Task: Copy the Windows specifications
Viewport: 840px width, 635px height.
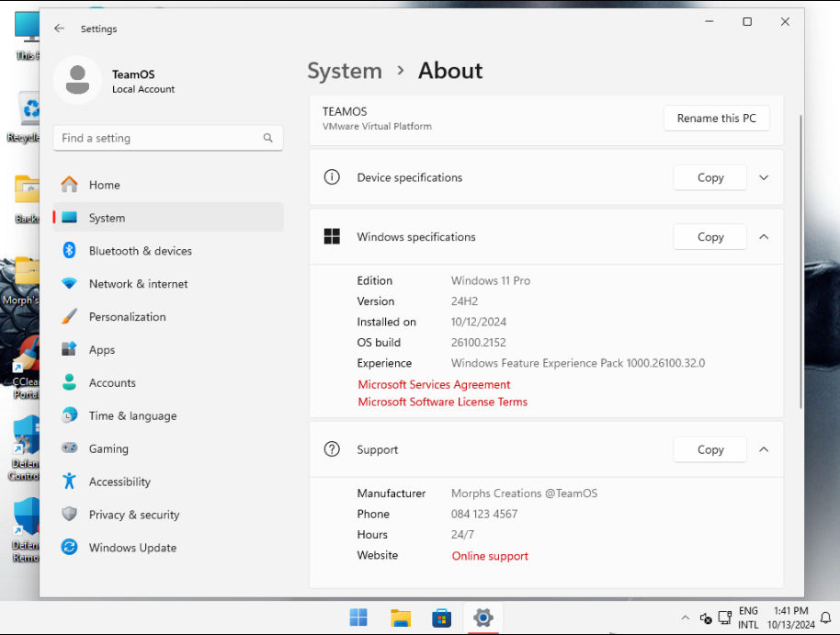Action: click(x=709, y=237)
